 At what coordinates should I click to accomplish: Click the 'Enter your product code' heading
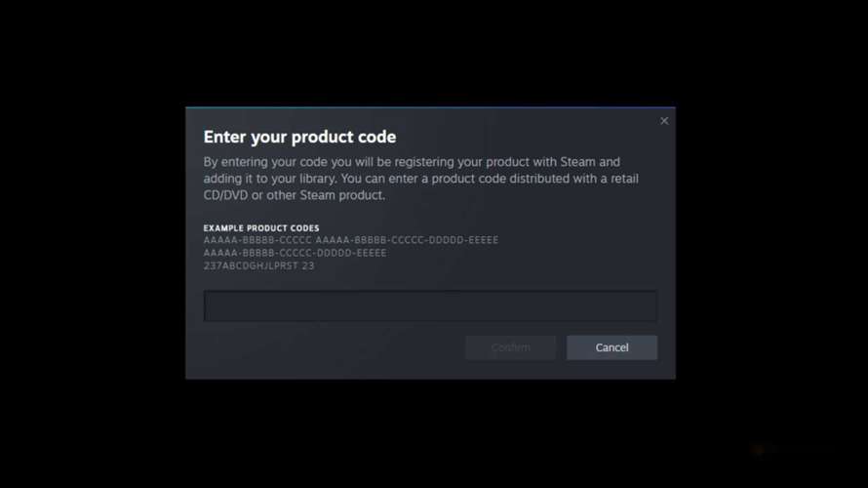click(x=299, y=137)
